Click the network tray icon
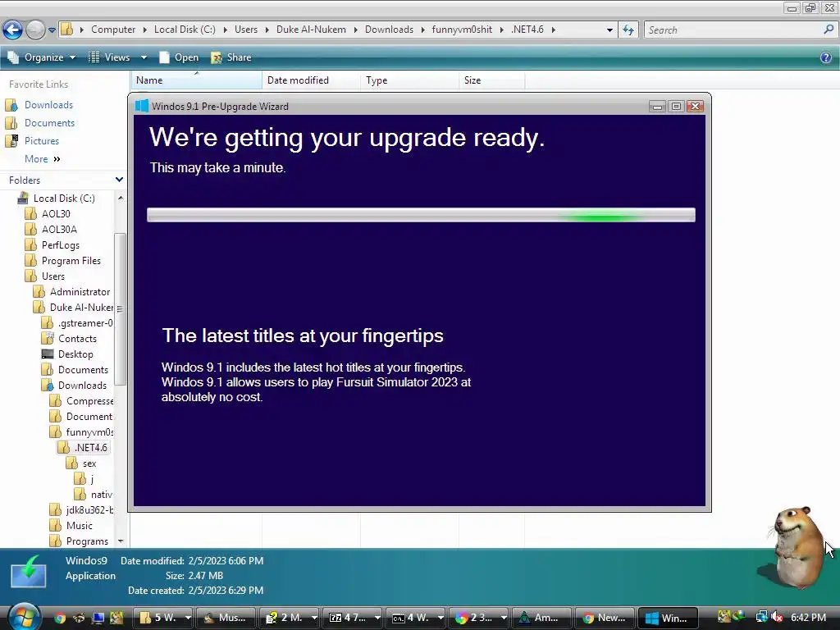Image resolution: width=840 pixels, height=630 pixels. click(761, 617)
